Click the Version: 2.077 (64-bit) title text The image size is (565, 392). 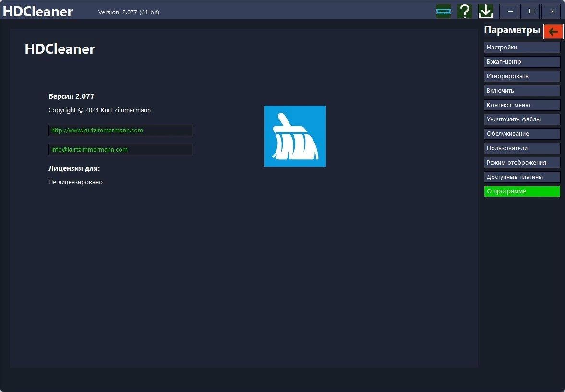[129, 12]
